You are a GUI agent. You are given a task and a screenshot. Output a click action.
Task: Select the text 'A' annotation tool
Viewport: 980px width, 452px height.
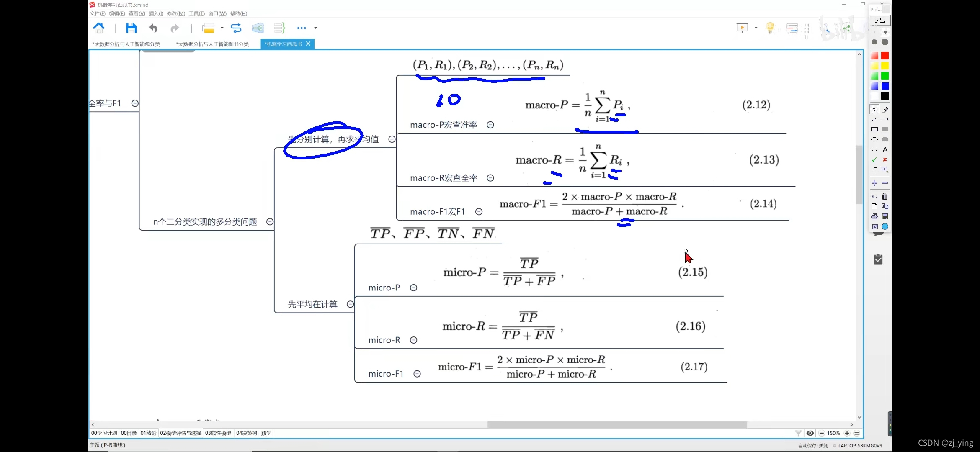(885, 149)
